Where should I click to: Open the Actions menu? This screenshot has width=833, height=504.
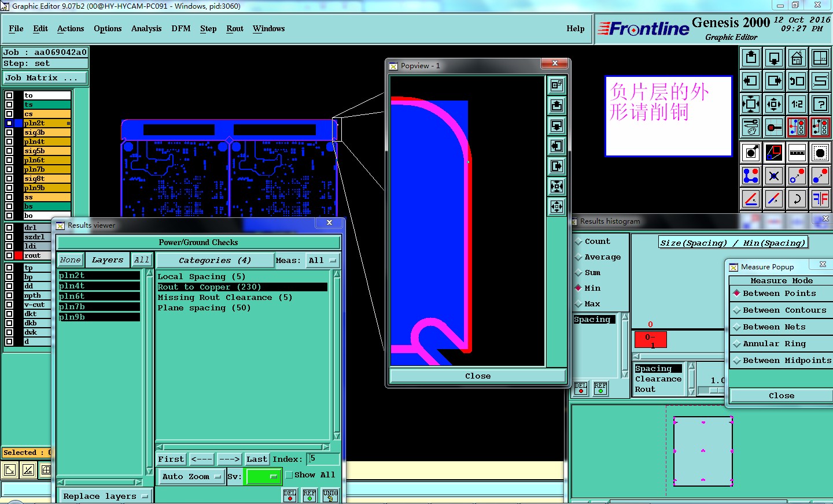(71, 28)
